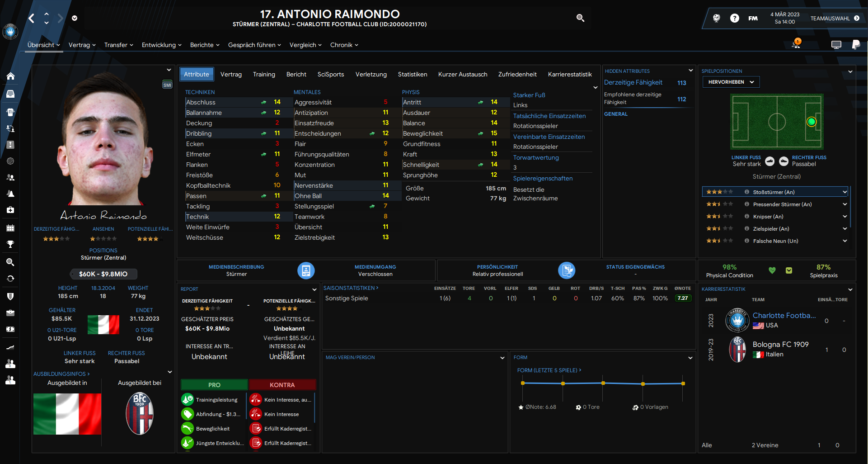The width and height of the screenshot is (868, 464).
Task: Open the Report panel dropdown chevron
Action: coord(314,289)
